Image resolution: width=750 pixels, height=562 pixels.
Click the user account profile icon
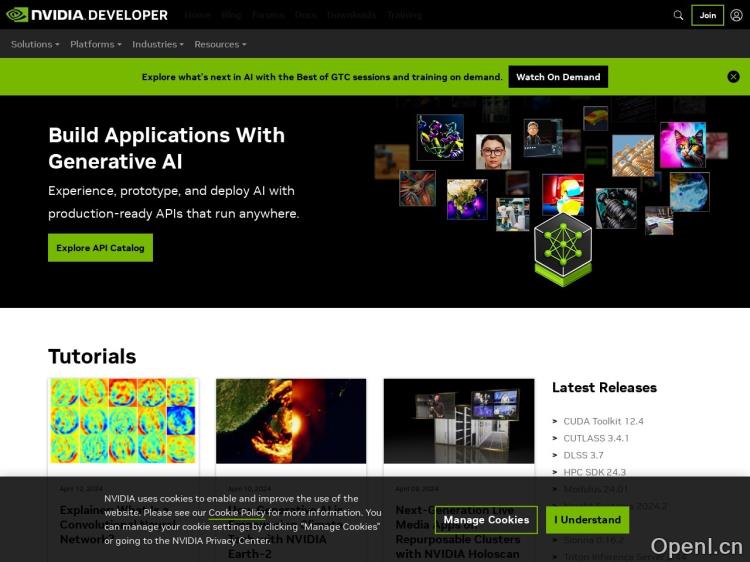coord(736,15)
